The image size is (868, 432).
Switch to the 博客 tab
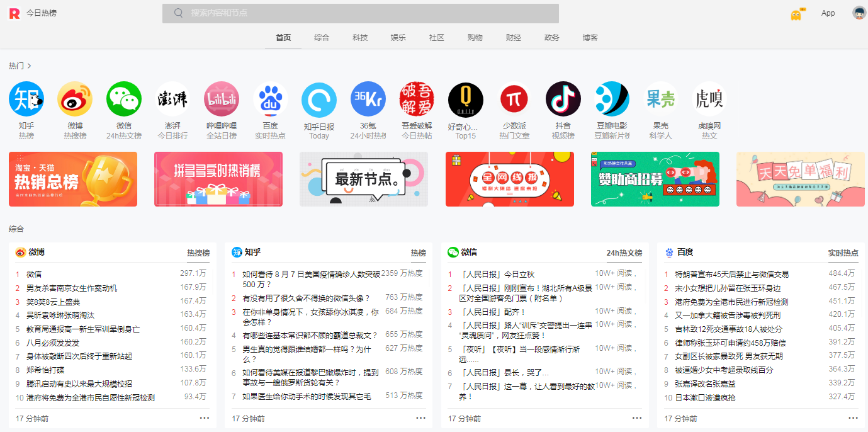click(x=590, y=38)
